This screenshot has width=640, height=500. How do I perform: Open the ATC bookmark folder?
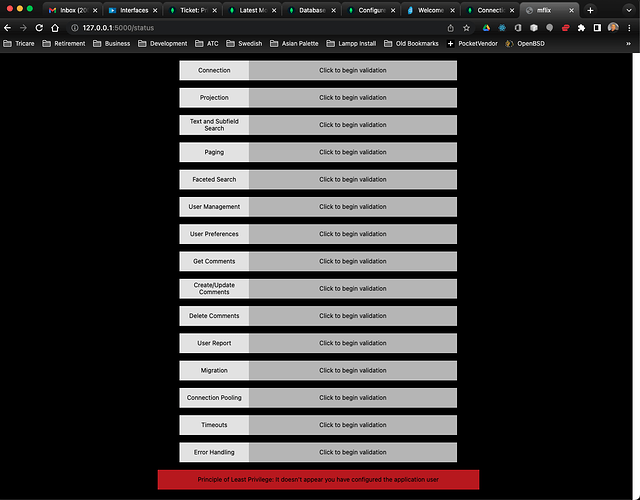[x=207, y=44]
